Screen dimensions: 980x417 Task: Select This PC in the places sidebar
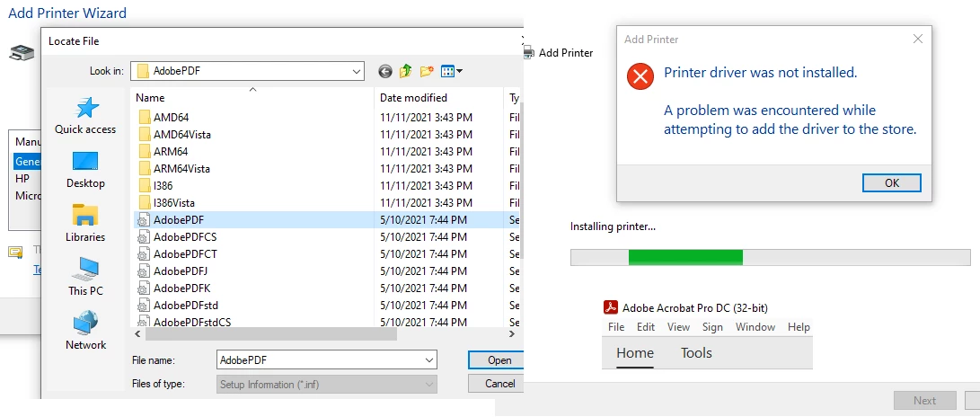pos(85,278)
